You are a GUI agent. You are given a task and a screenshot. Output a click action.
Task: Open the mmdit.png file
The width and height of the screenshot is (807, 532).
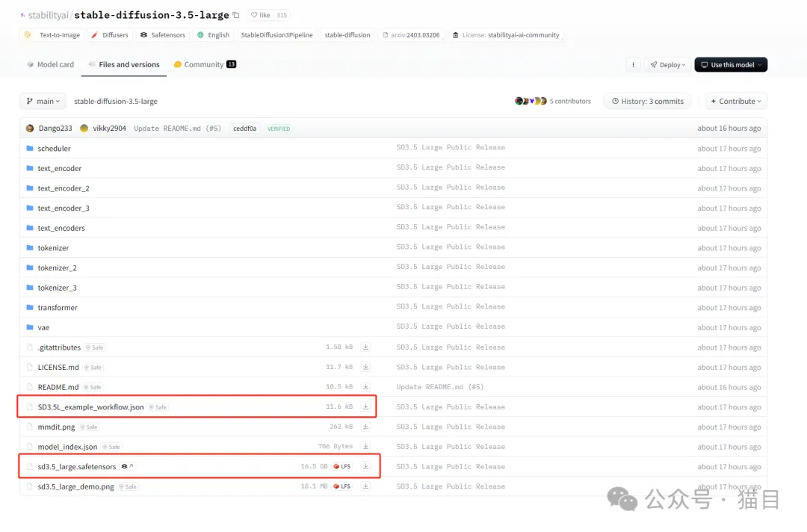tap(56, 427)
